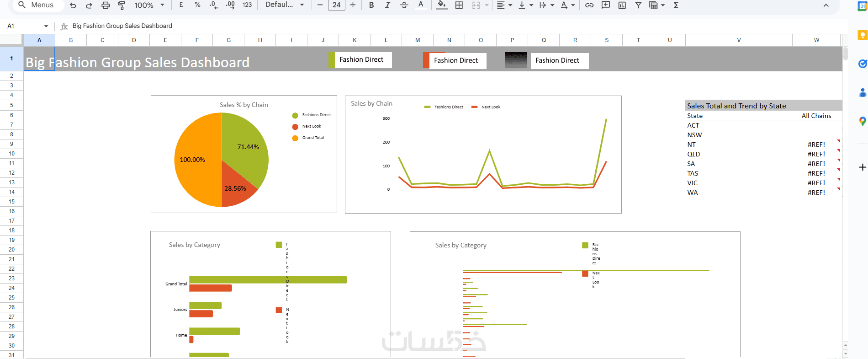Click Fashion Direct slicer with black block

coord(547,60)
